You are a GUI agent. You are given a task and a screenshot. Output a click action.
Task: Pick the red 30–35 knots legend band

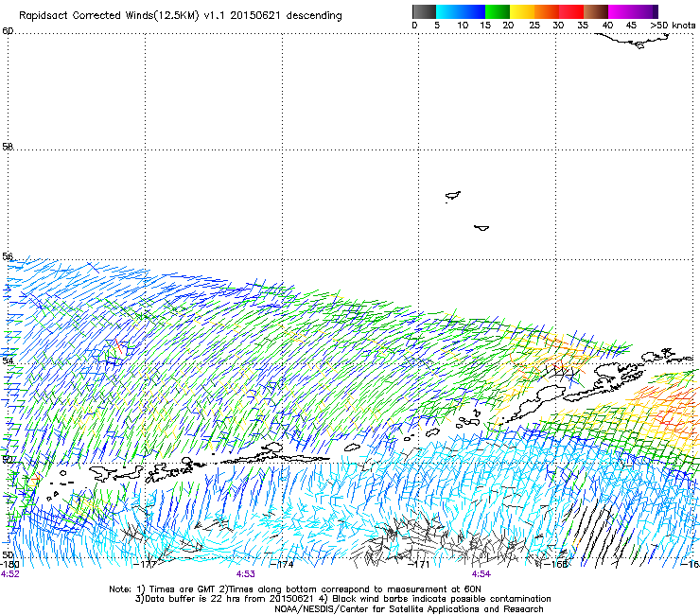click(x=571, y=11)
